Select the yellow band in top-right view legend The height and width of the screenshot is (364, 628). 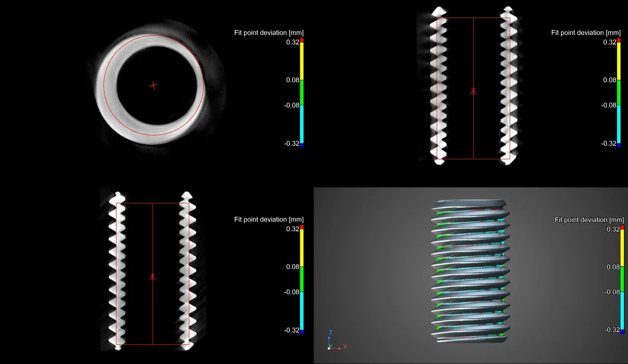coord(619,61)
